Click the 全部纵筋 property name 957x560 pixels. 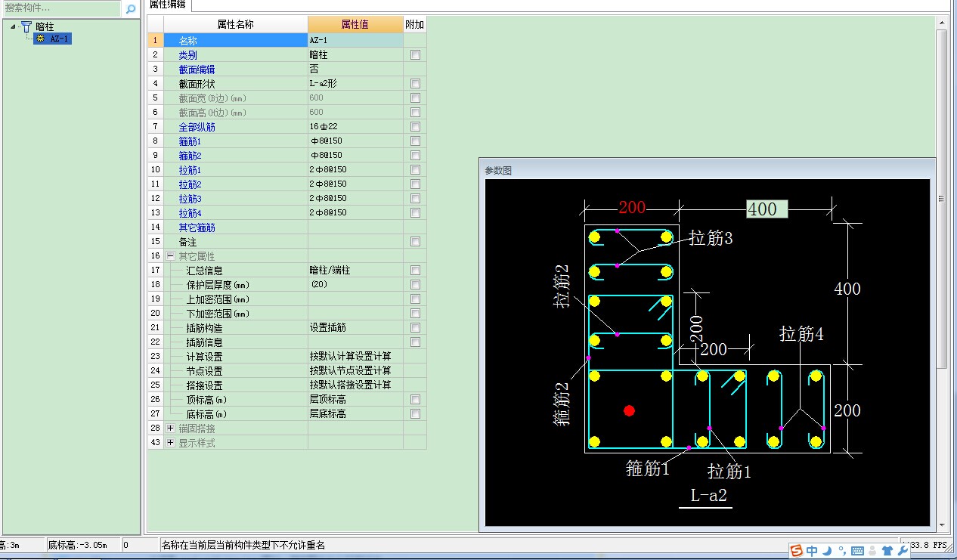click(x=197, y=127)
